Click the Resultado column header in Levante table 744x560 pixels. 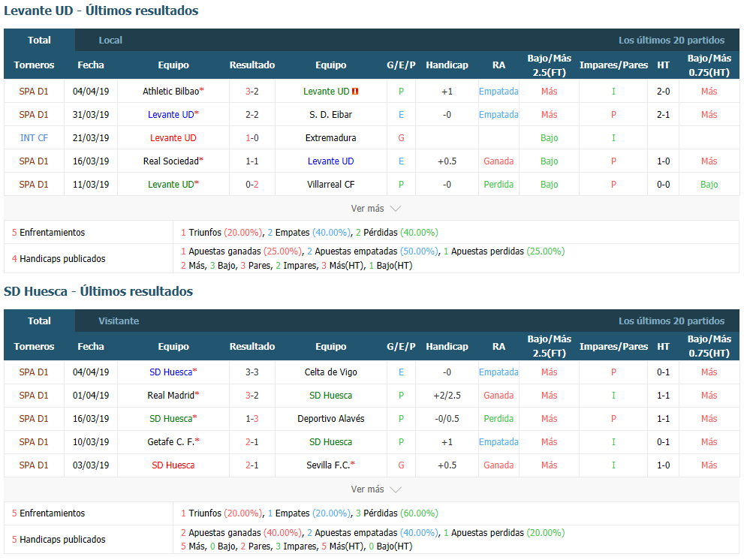pyautogui.click(x=252, y=65)
